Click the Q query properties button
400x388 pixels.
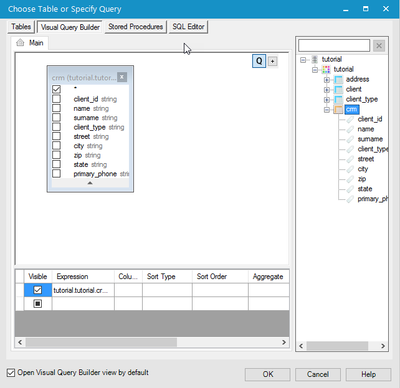pyautogui.click(x=259, y=61)
